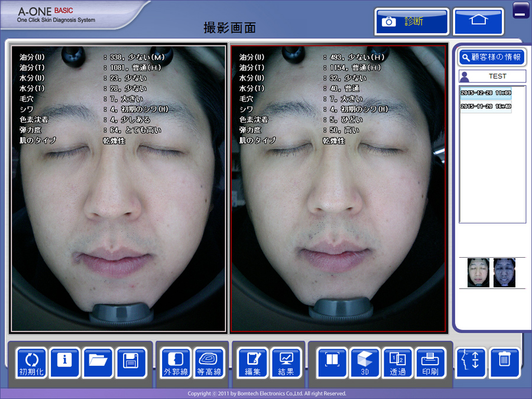The height and width of the screenshot is (399, 532).
Task: Open a saved record via the folder icon
Action: click(x=98, y=362)
